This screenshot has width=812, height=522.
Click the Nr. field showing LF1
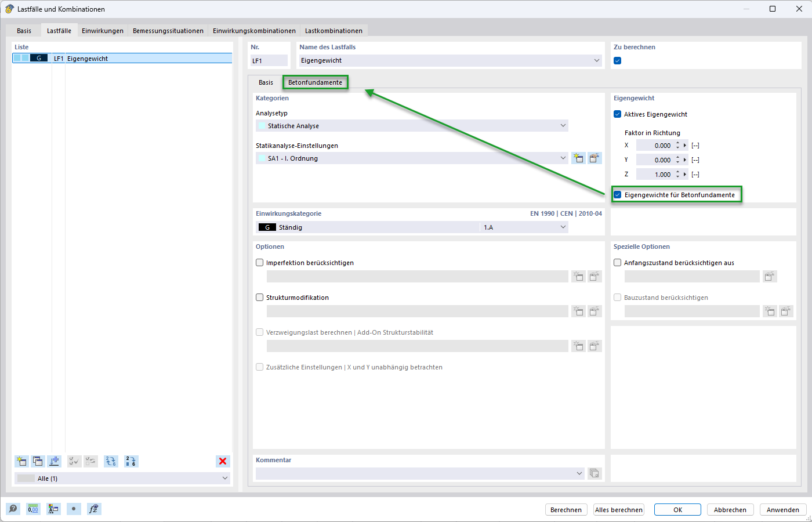pyautogui.click(x=269, y=60)
